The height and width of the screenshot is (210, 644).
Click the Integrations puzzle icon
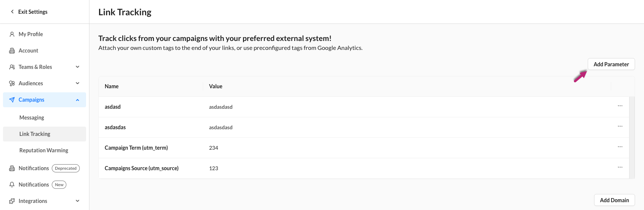pyautogui.click(x=12, y=201)
